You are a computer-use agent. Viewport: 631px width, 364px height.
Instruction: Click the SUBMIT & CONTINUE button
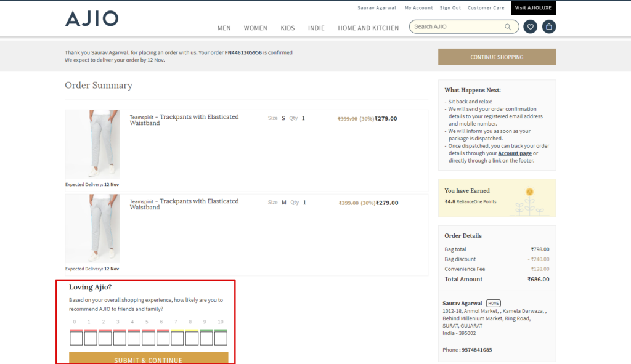tap(149, 358)
